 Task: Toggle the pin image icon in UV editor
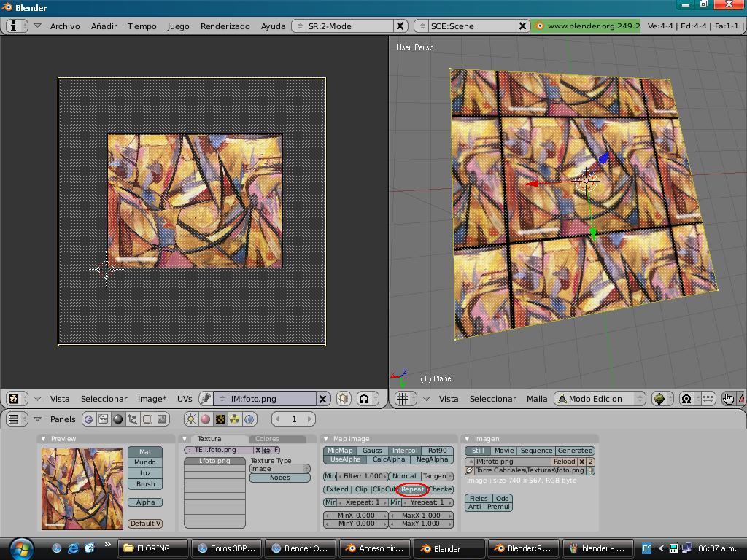(205, 399)
